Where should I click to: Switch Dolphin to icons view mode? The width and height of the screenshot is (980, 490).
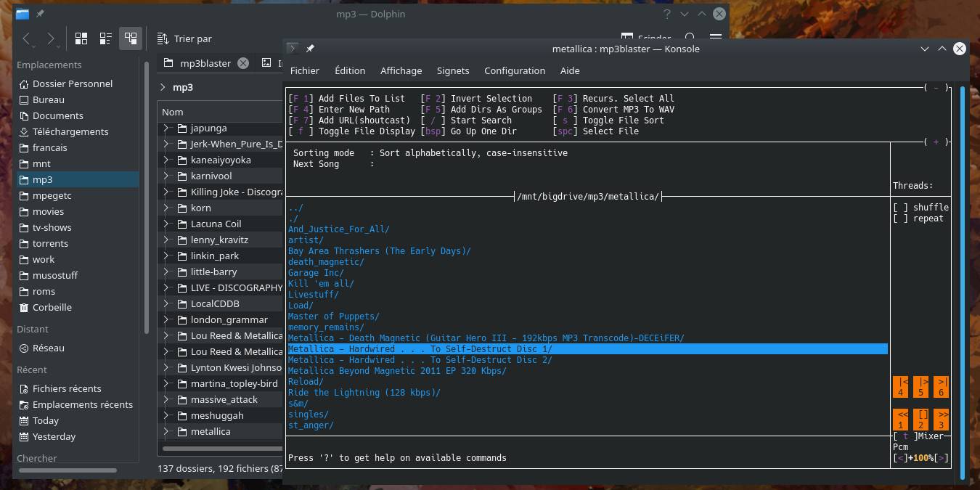point(81,38)
